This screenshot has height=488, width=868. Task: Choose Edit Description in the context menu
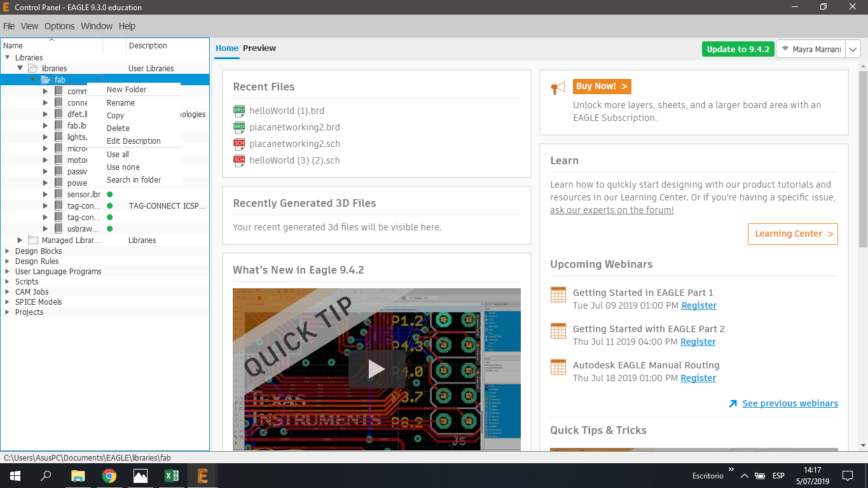[134, 141]
